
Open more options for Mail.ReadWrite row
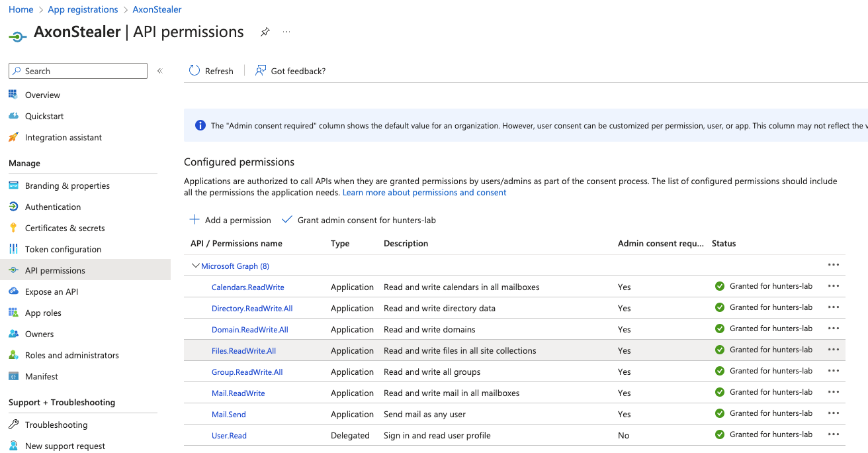(x=834, y=392)
